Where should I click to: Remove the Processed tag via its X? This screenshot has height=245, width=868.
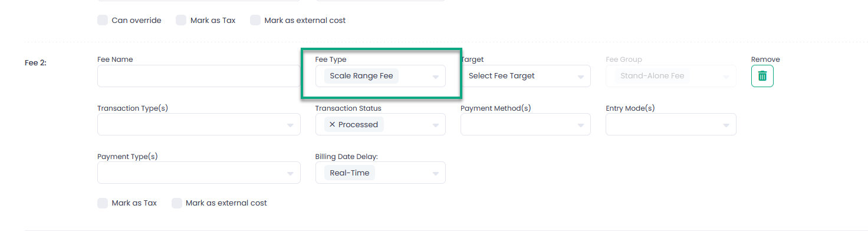(x=333, y=125)
